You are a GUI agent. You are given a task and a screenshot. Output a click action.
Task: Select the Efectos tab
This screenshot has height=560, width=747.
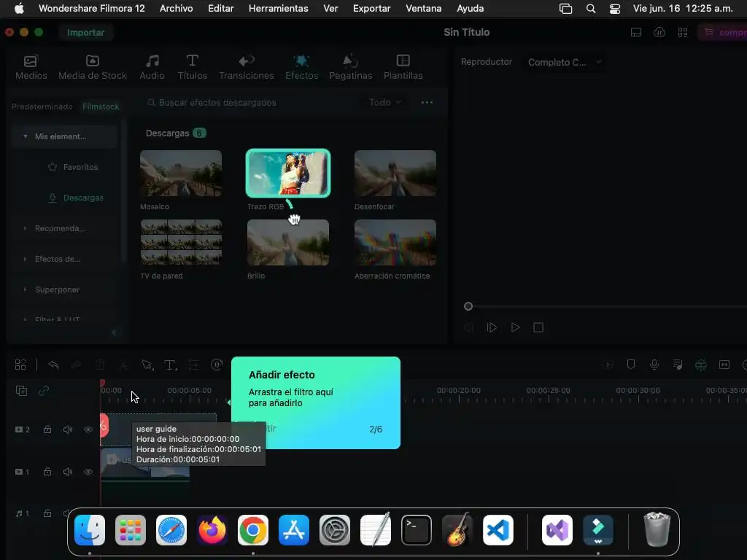pyautogui.click(x=301, y=67)
